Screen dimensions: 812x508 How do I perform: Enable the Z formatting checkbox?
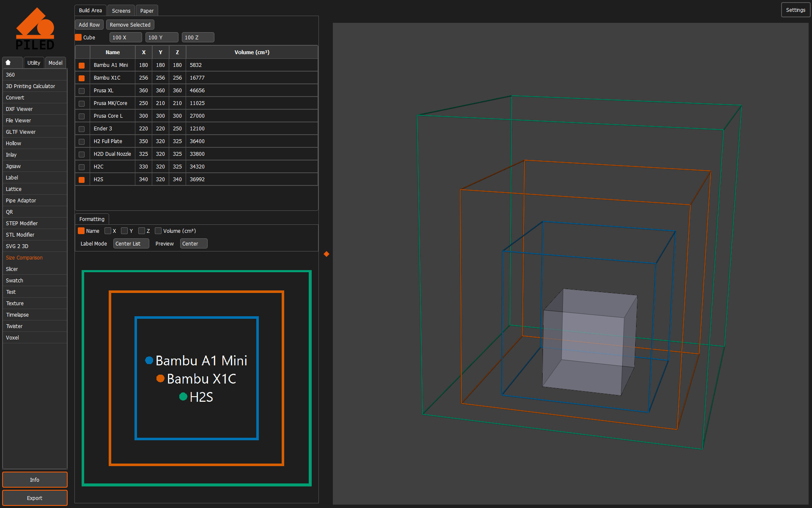pyautogui.click(x=142, y=231)
